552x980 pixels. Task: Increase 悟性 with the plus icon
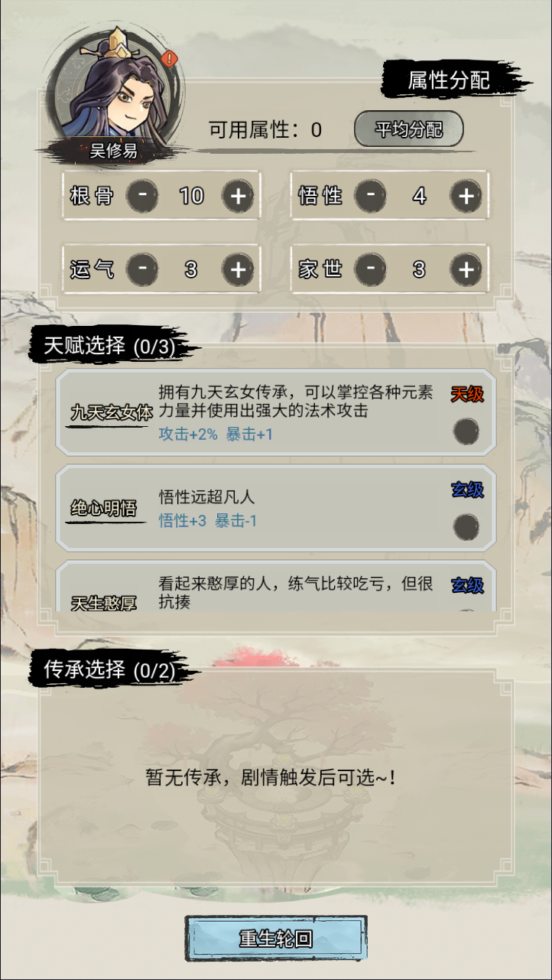466,197
